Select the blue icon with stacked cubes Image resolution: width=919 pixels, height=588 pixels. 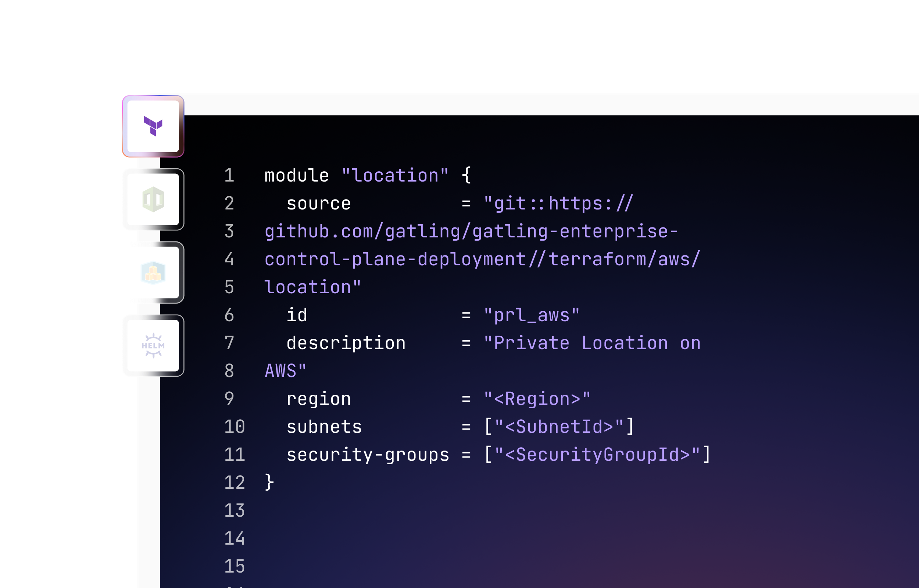point(153,273)
